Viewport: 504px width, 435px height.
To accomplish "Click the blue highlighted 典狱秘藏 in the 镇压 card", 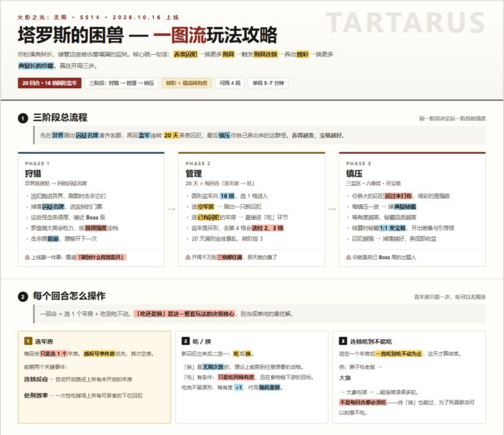I will tap(405, 207).
